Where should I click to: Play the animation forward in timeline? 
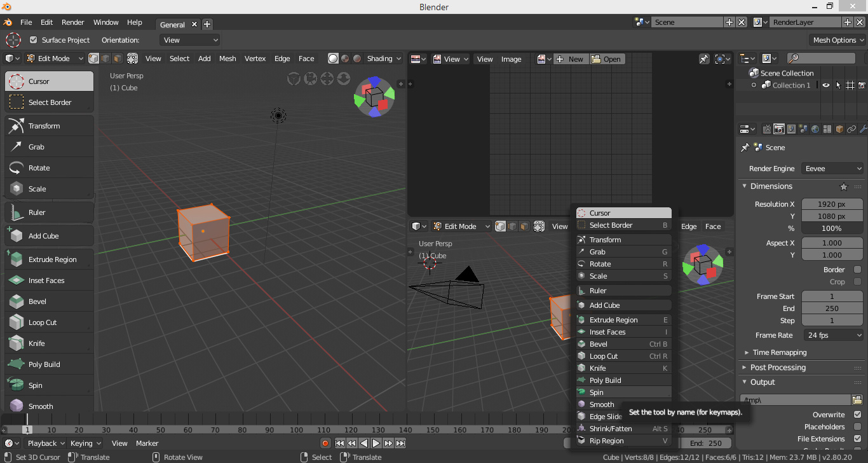tap(376, 443)
